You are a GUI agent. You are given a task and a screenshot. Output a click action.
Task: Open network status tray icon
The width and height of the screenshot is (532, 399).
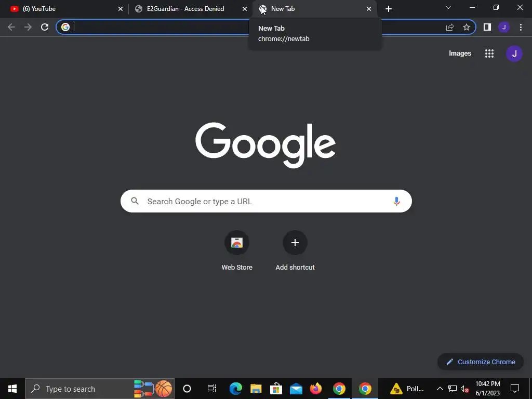[453, 389]
